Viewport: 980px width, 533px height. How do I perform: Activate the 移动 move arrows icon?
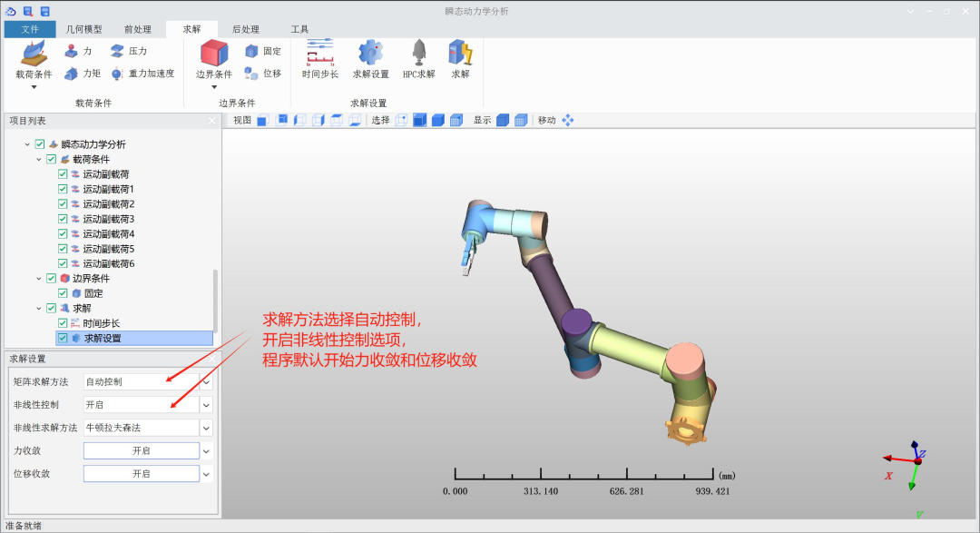click(x=567, y=120)
